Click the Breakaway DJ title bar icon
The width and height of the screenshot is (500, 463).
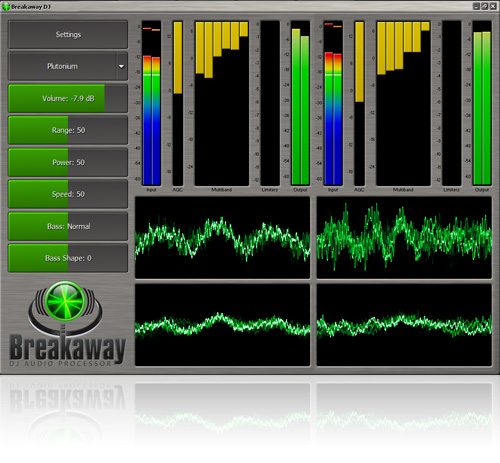point(6,6)
